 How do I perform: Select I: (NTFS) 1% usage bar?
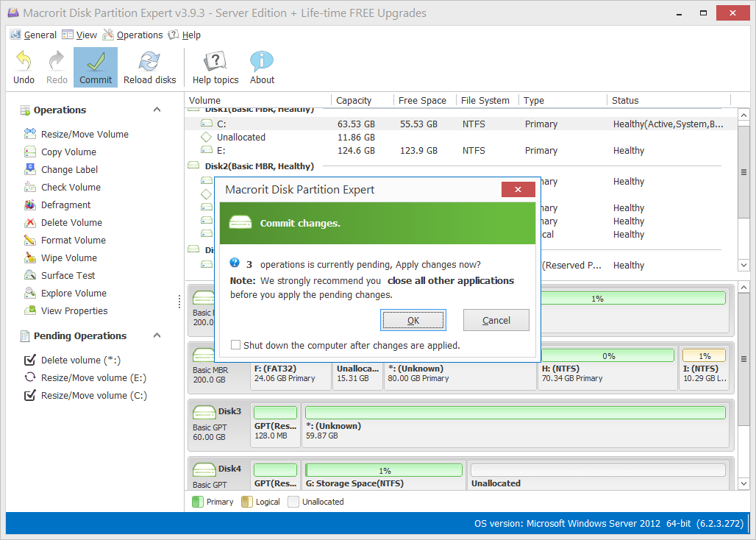point(704,356)
